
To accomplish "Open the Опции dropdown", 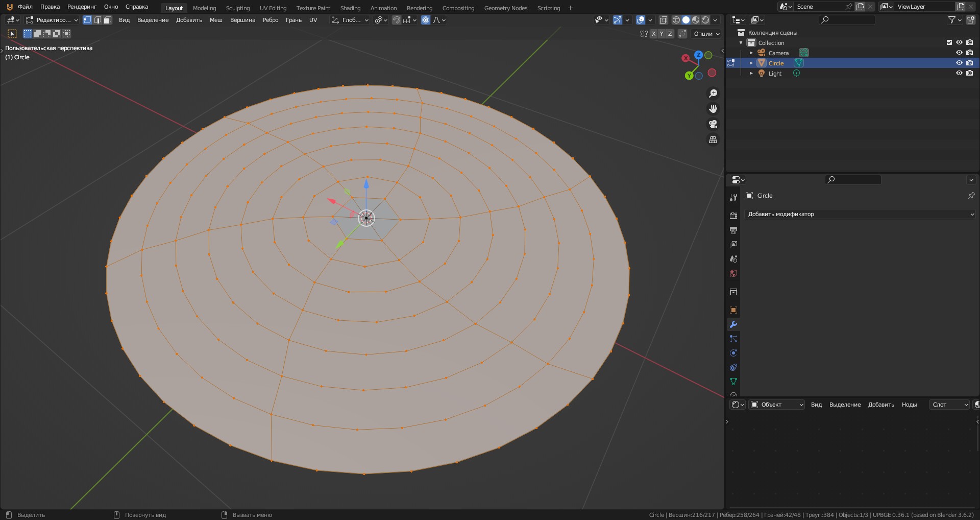I will (706, 34).
